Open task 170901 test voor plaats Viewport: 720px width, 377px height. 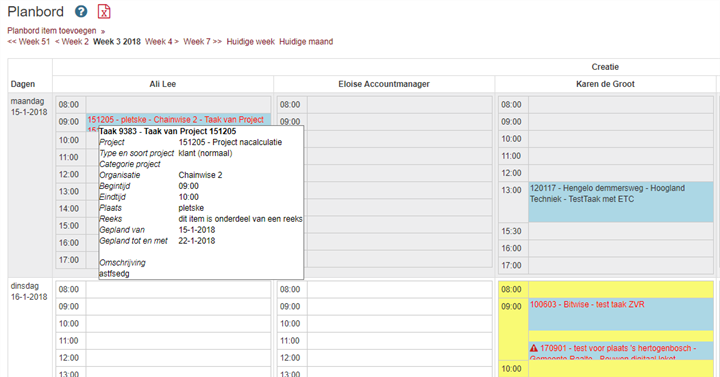coord(621,351)
